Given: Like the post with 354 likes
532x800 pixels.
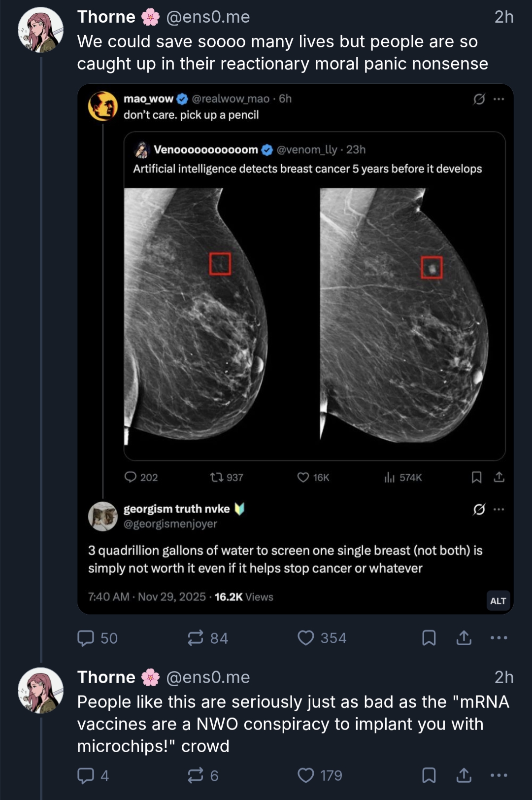Looking at the screenshot, I should (x=306, y=638).
